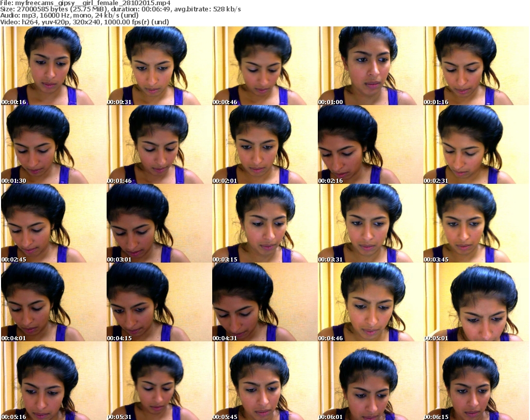530x420 pixels.
Task: Select the frame at 00:01:46
Action: point(159,144)
